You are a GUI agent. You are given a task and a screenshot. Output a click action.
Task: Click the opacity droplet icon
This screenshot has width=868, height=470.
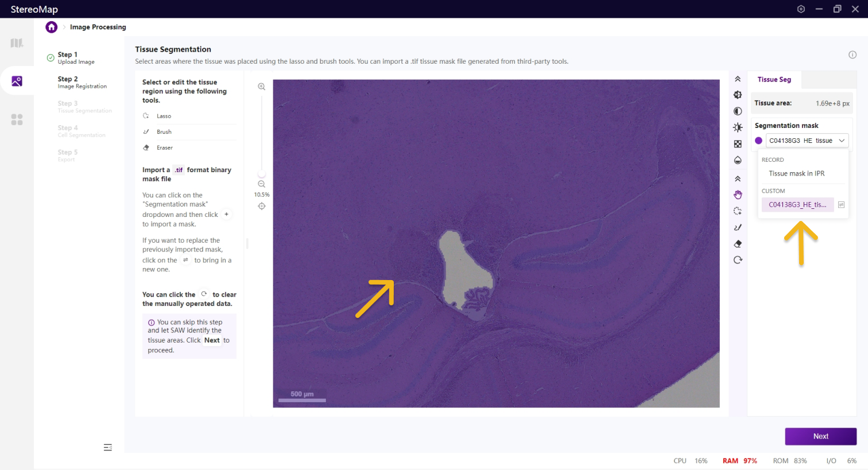pos(738,160)
